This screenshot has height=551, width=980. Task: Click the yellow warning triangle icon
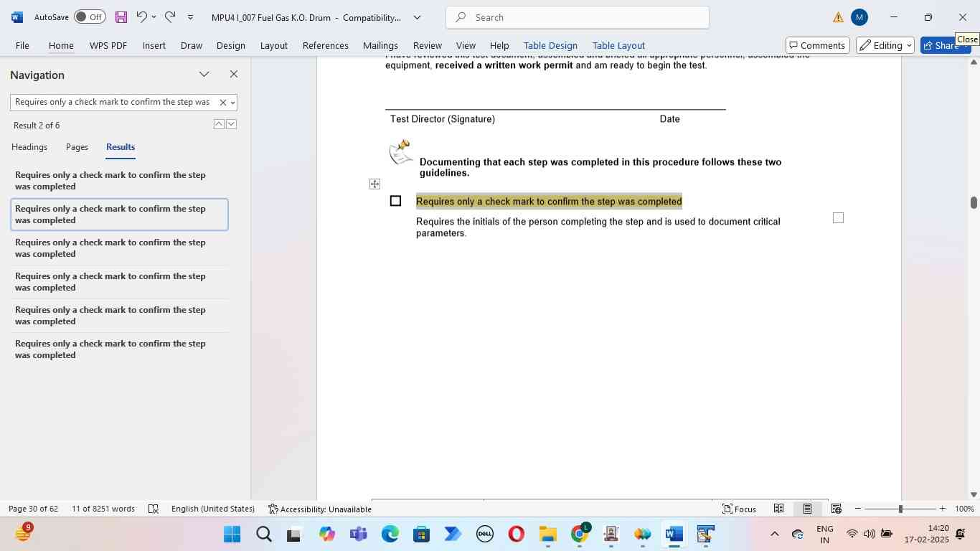tap(838, 17)
